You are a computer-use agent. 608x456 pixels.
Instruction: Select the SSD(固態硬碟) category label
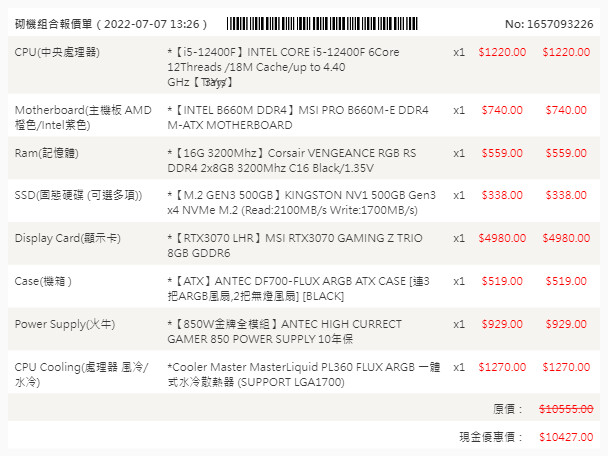pyautogui.click(x=78, y=195)
